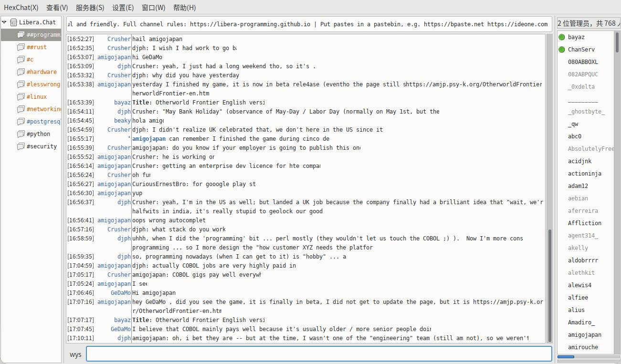Select user aldobrrrr in the user list
The width and height of the screenshot is (621, 364).
click(583, 260)
